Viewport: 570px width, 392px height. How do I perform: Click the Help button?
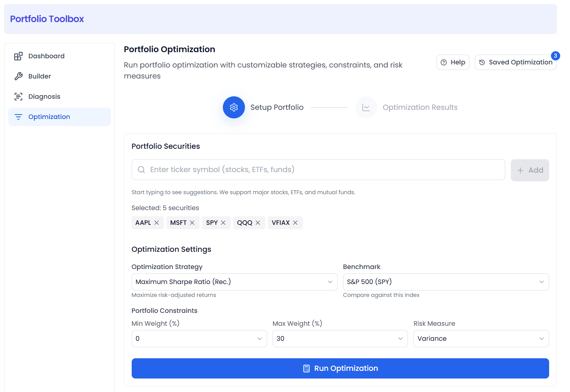tap(453, 62)
